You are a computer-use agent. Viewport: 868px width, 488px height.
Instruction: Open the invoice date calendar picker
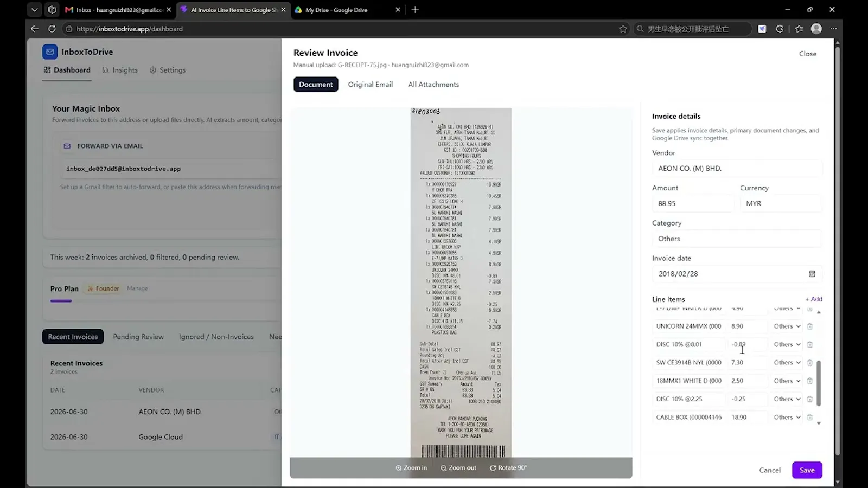click(x=812, y=274)
